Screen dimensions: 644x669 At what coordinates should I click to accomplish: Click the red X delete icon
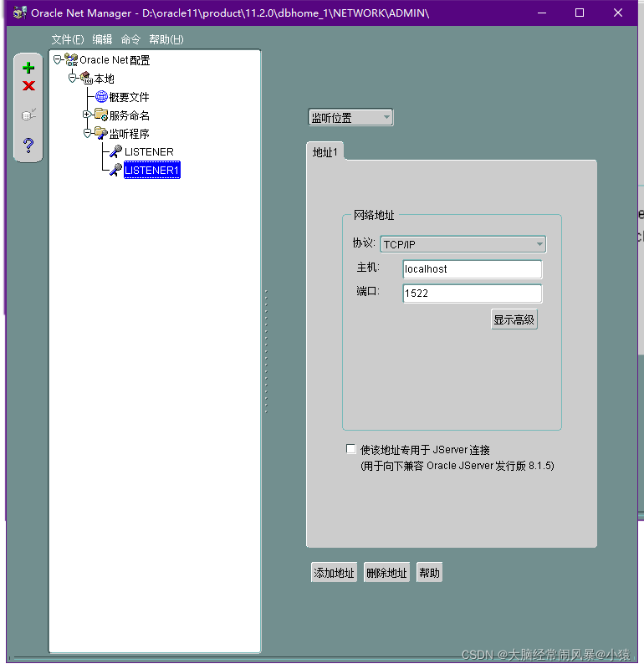28,86
